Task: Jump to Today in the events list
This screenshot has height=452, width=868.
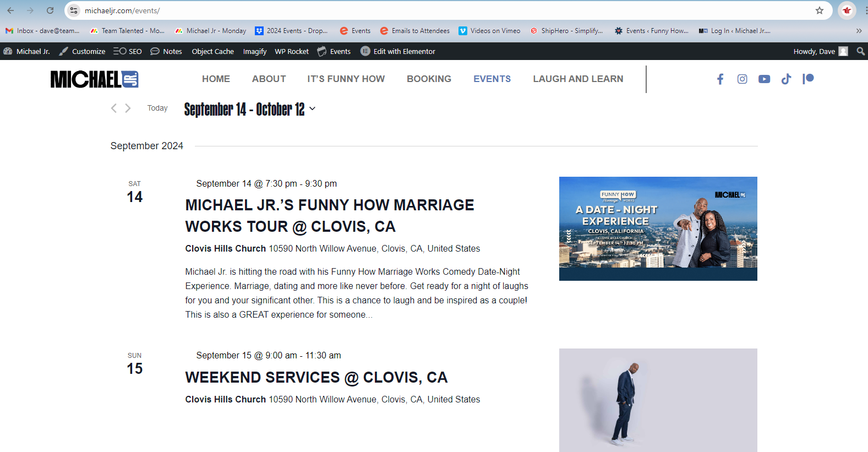Action: [157, 108]
